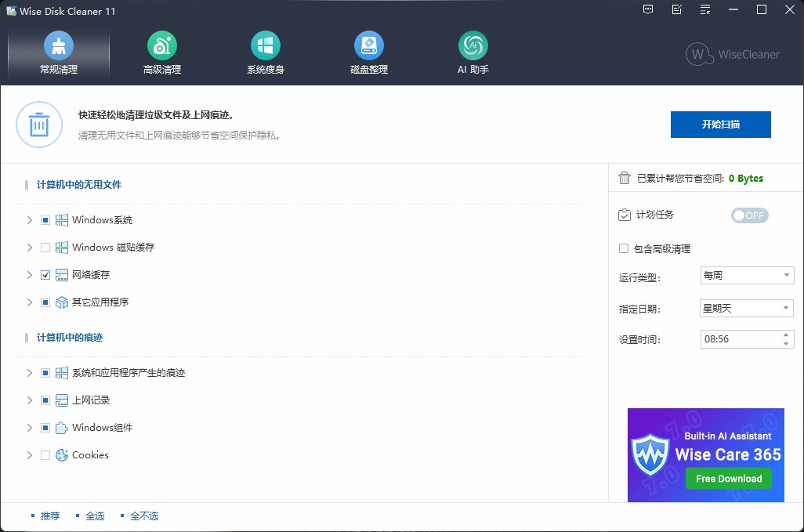Viewport: 804px width, 532px height.
Task: Open the 指定日期 星期天 dropdown
Action: (746, 309)
